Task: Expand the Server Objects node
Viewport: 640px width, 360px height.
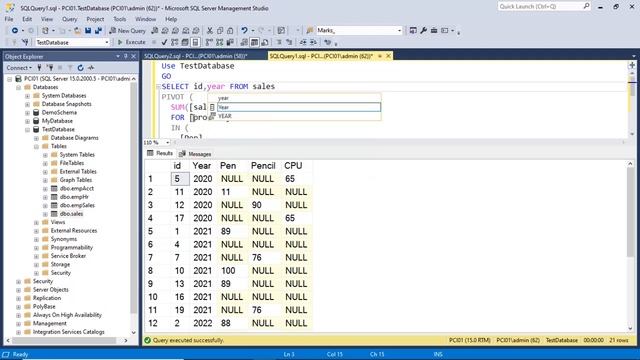Action: click(x=18, y=290)
